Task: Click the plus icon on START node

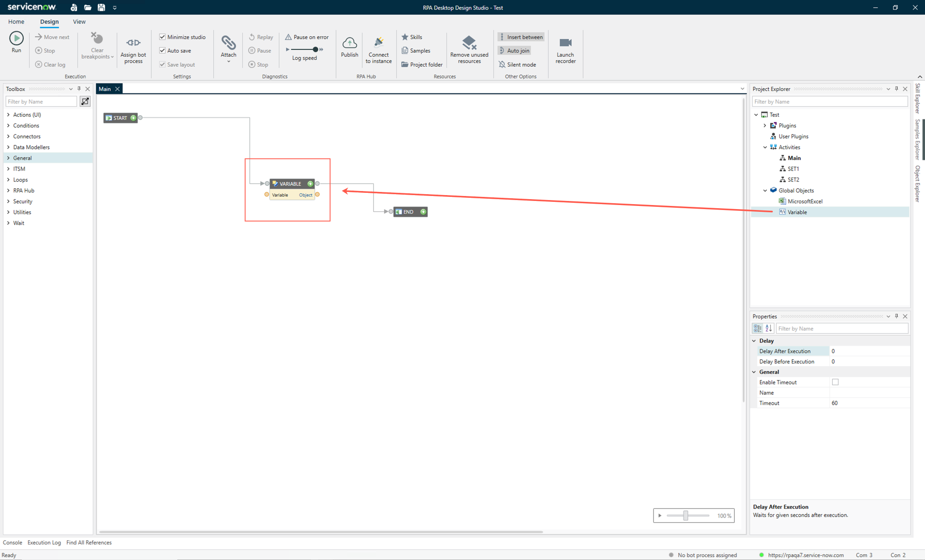Action: tap(133, 118)
